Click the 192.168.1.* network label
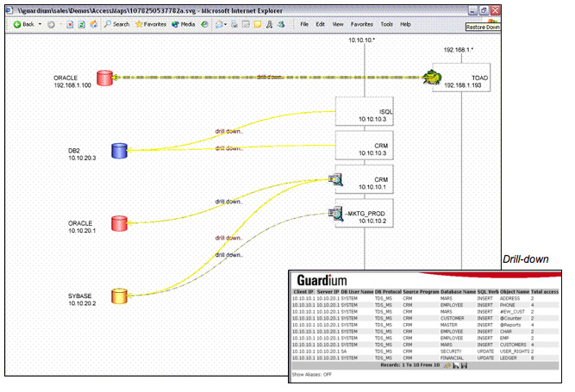Screen dimensions: 575x392 click(x=459, y=50)
